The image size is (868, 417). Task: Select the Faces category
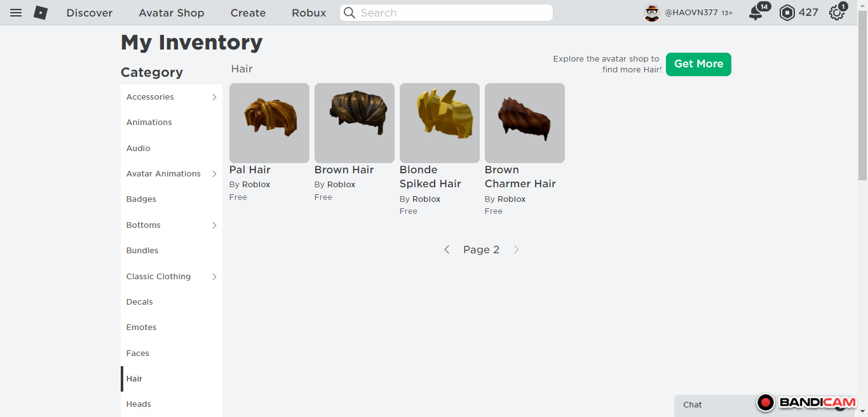(138, 354)
